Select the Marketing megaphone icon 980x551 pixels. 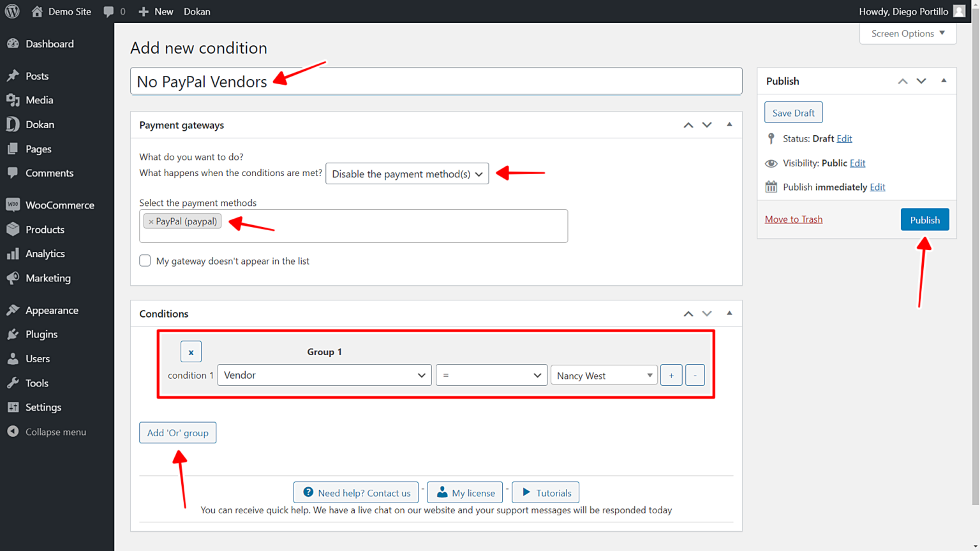[x=13, y=278]
